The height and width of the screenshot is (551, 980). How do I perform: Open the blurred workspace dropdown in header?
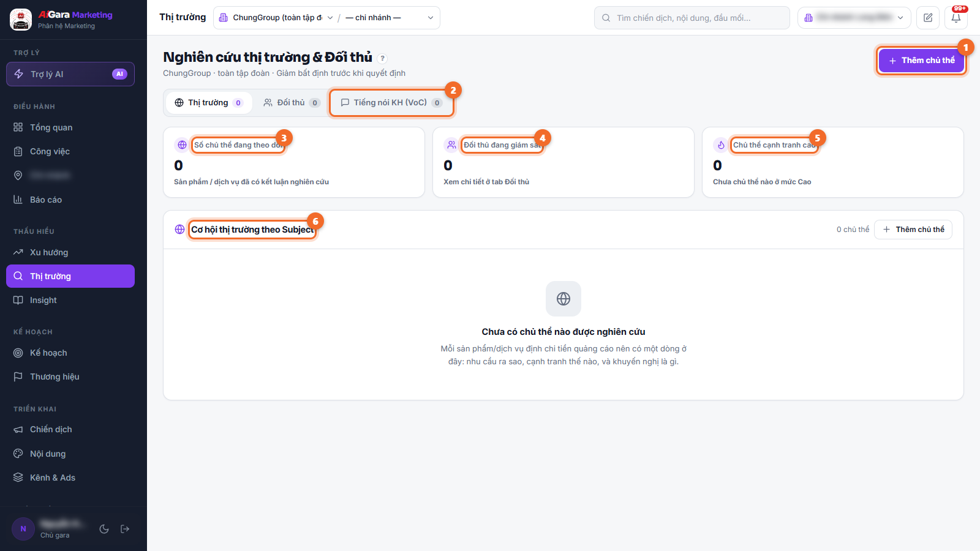tap(854, 18)
